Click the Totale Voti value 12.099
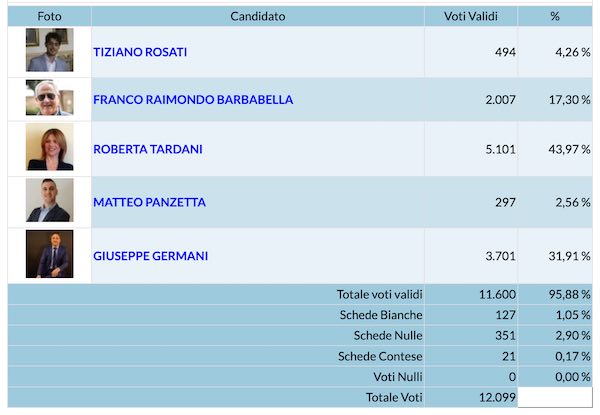 point(497,398)
